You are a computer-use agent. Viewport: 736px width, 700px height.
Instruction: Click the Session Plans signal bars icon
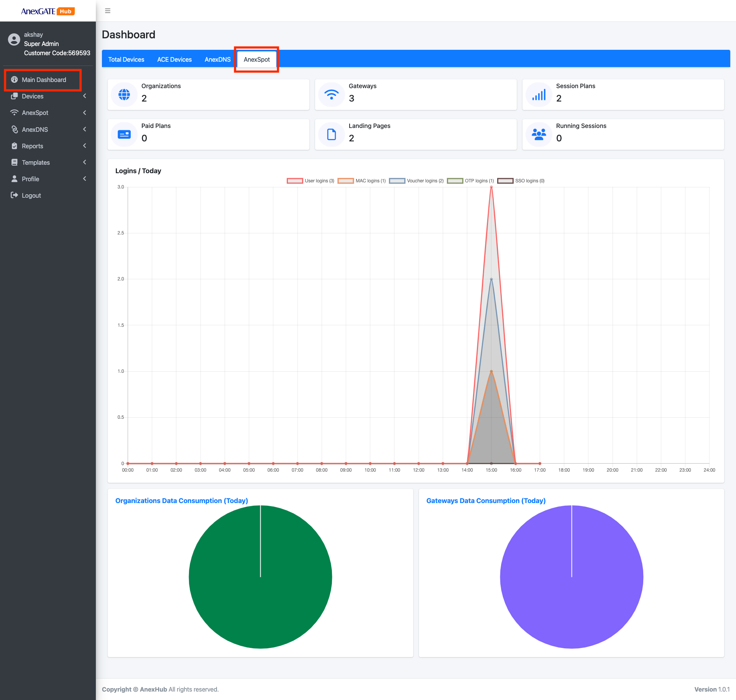coord(539,94)
